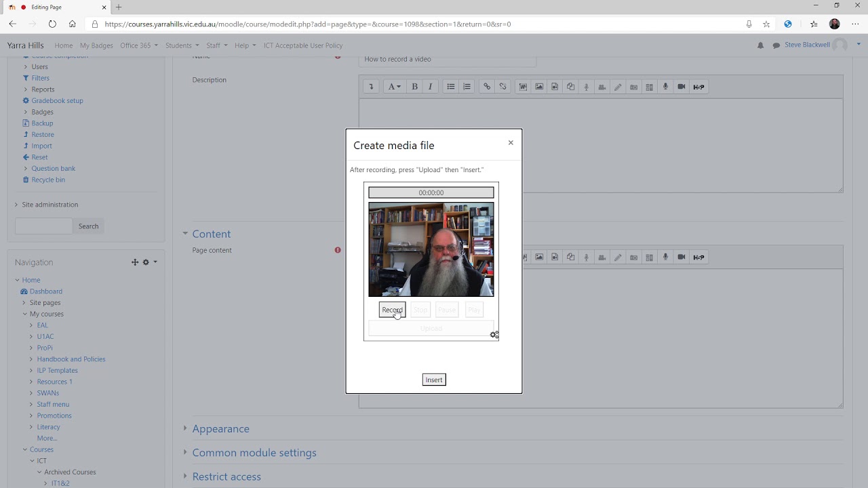
Task: Open ICT Acceptable User Policy link
Action: tap(303, 45)
